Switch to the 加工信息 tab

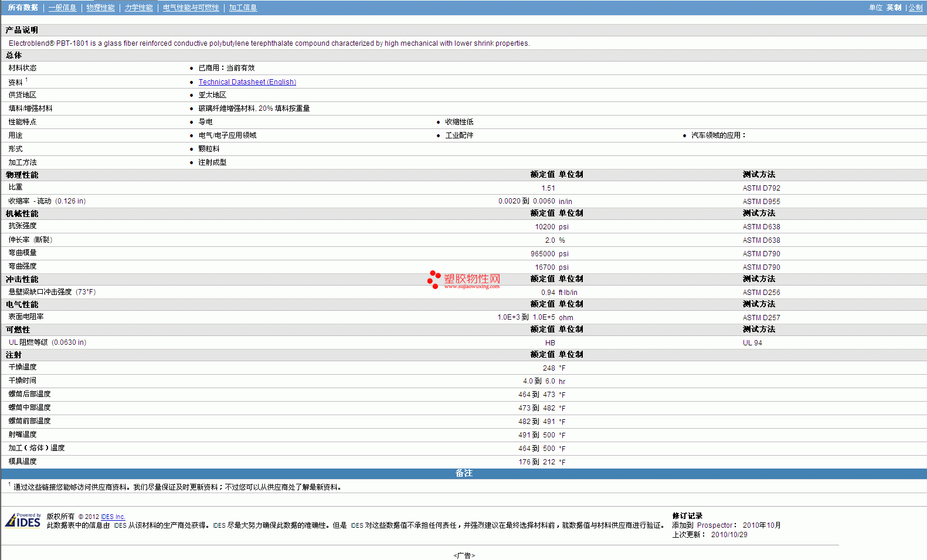243,8
